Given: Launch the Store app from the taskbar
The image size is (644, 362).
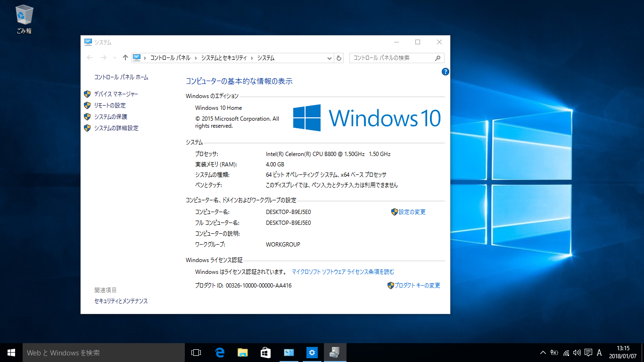Looking at the screenshot, I should pos(265,353).
